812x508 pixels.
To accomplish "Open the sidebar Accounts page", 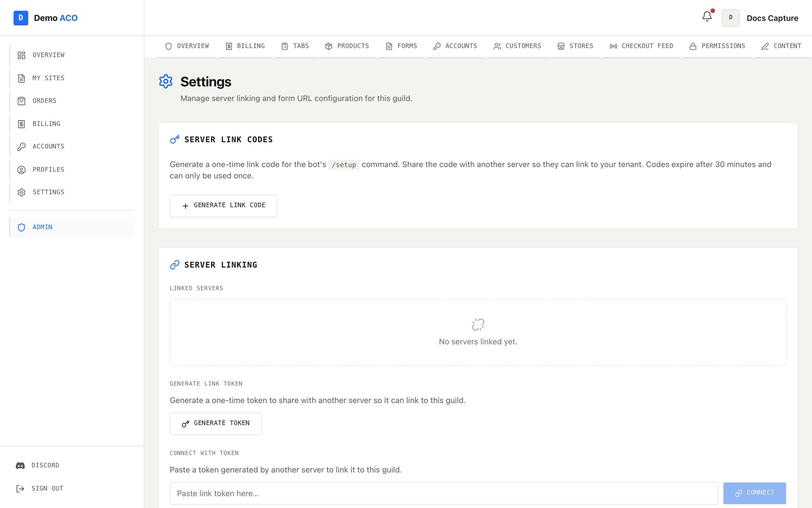I will (x=72, y=146).
